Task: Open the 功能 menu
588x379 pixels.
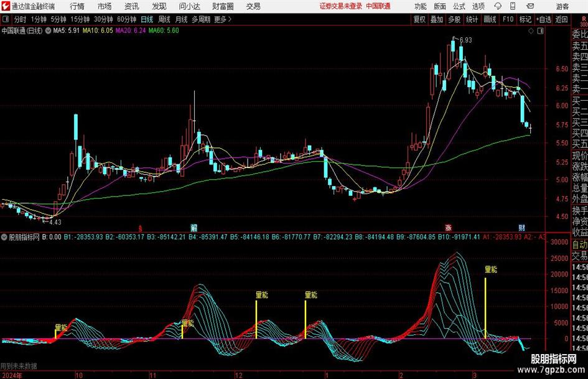Action: (421, 6)
